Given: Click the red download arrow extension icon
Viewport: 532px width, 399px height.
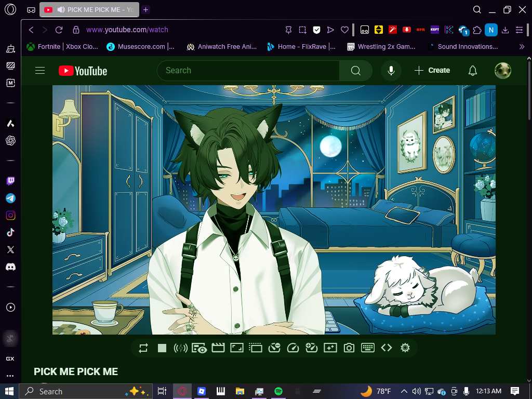Looking at the screenshot, I should (407, 30).
